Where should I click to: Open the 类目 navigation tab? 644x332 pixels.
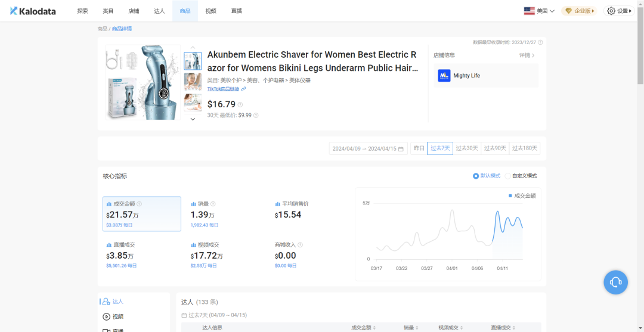(x=108, y=11)
